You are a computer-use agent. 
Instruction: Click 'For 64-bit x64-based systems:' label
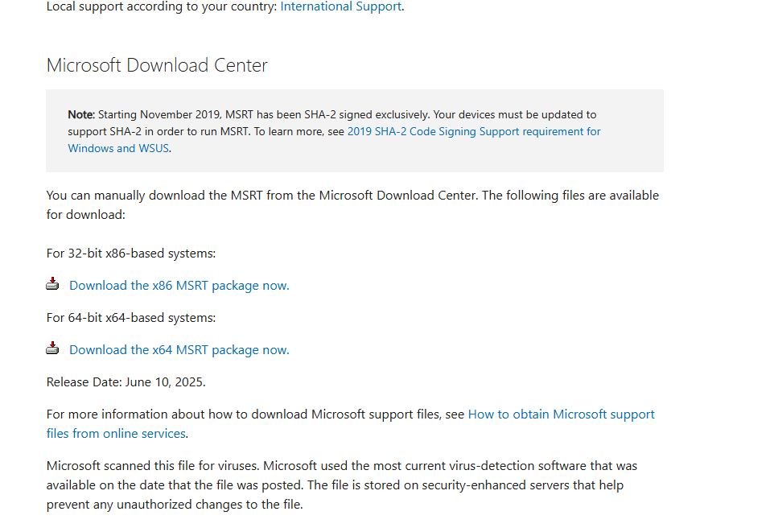pos(131,318)
